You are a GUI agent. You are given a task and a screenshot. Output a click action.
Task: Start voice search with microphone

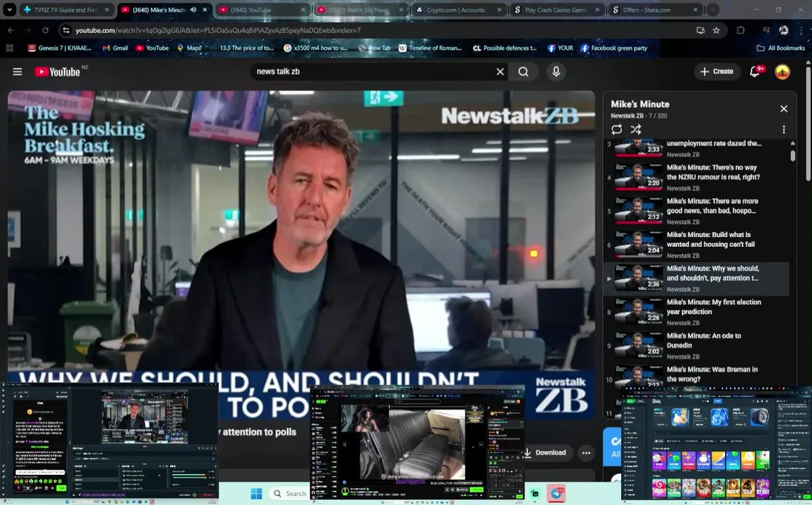pos(556,72)
